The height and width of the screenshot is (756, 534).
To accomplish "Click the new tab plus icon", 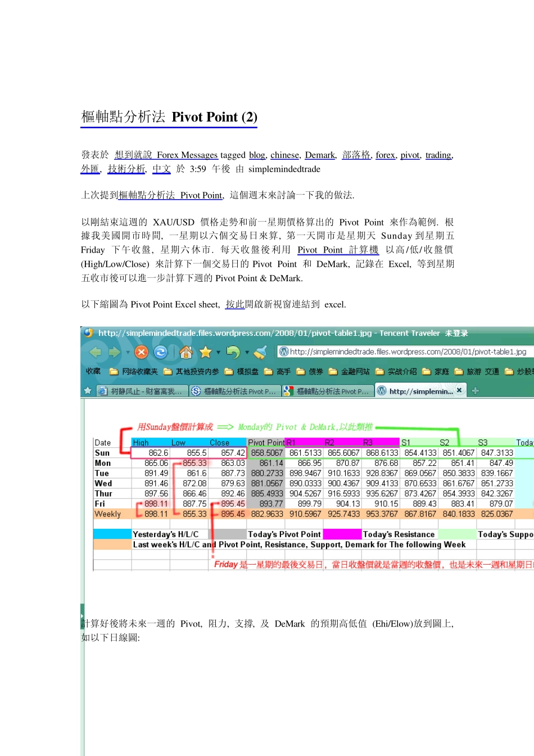I will [475, 390].
